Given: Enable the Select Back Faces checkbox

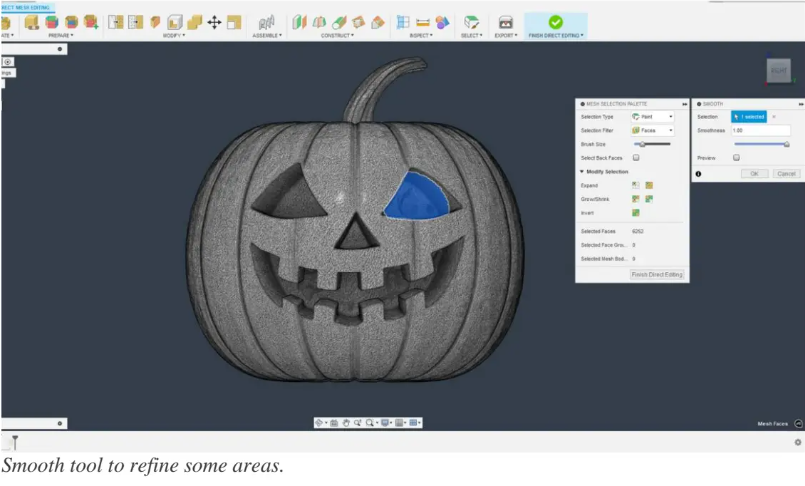Looking at the screenshot, I should click(636, 158).
